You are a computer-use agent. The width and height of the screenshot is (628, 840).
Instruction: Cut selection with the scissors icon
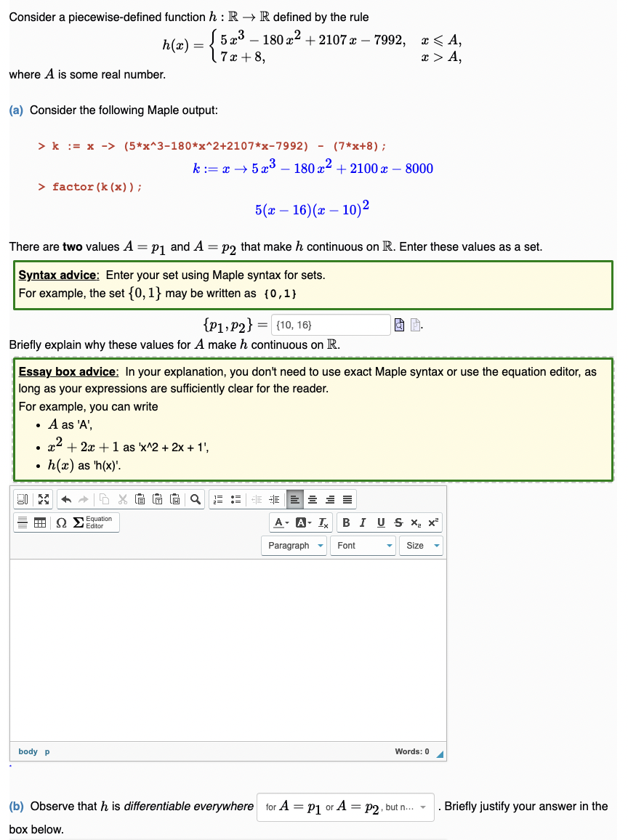click(123, 499)
